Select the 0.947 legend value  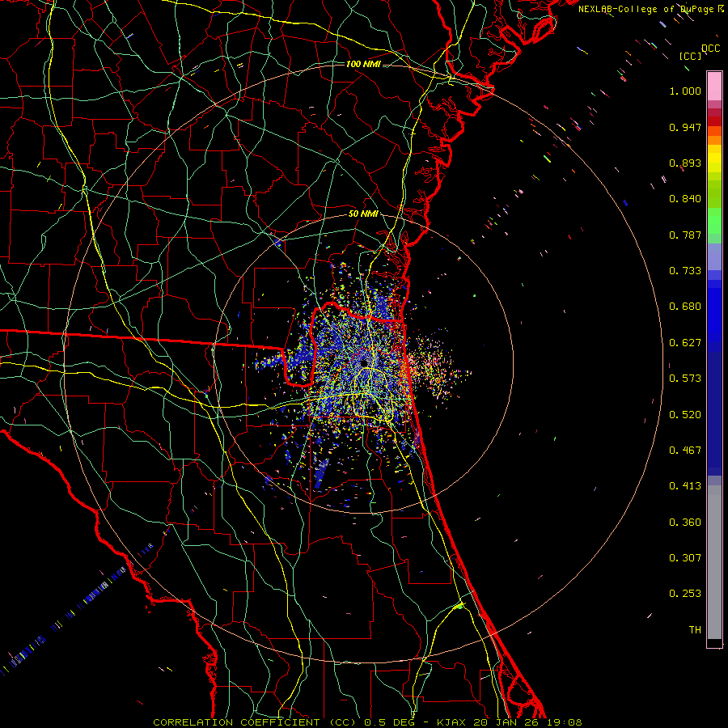click(685, 127)
